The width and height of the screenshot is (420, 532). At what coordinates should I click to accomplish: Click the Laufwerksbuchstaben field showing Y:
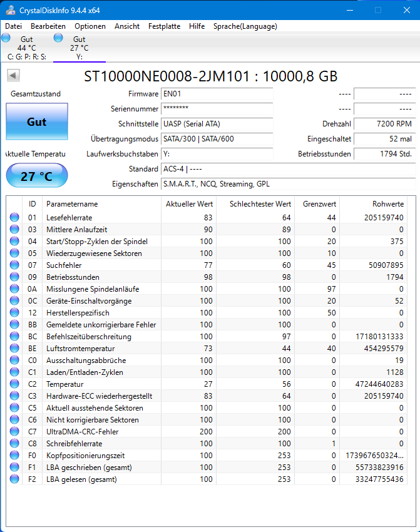(x=217, y=154)
